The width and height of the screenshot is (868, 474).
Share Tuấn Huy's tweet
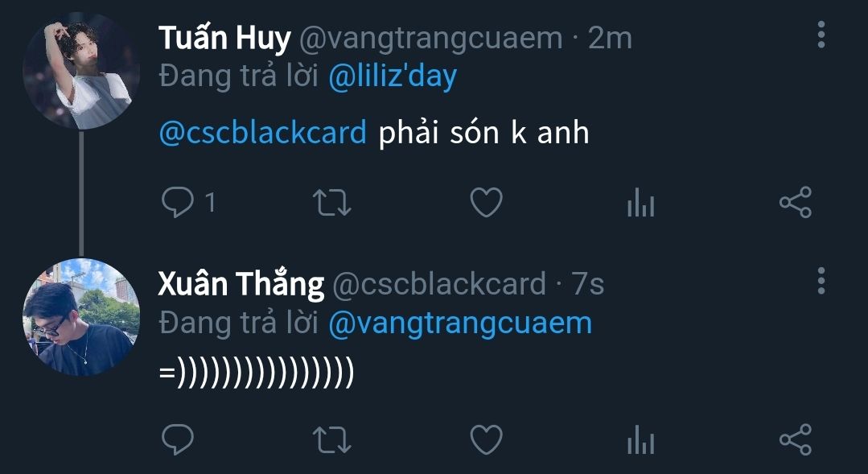coord(796,202)
